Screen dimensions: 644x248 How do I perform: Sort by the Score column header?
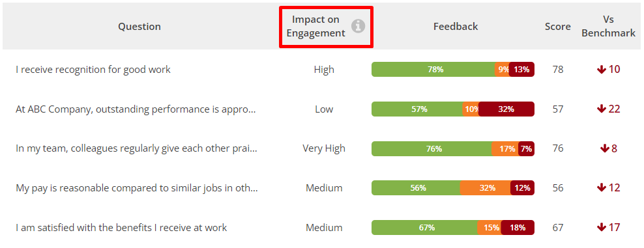coord(558,27)
